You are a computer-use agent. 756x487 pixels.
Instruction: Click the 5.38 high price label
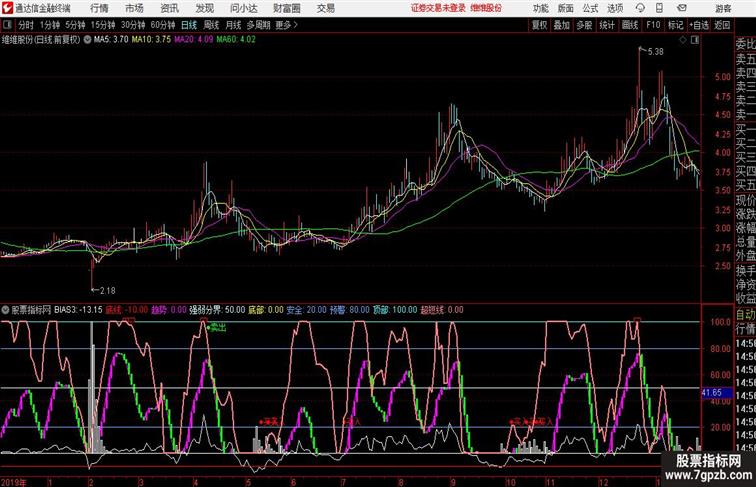point(655,52)
